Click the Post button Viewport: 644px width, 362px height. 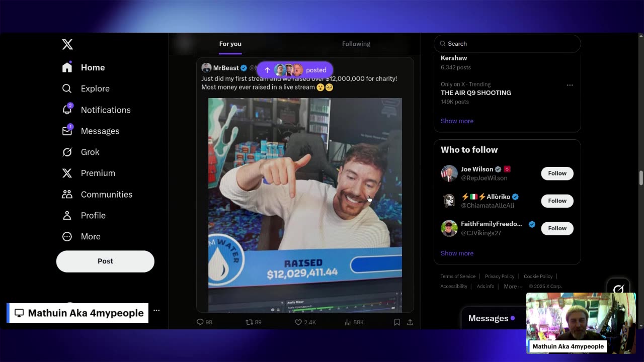click(105, 261)
